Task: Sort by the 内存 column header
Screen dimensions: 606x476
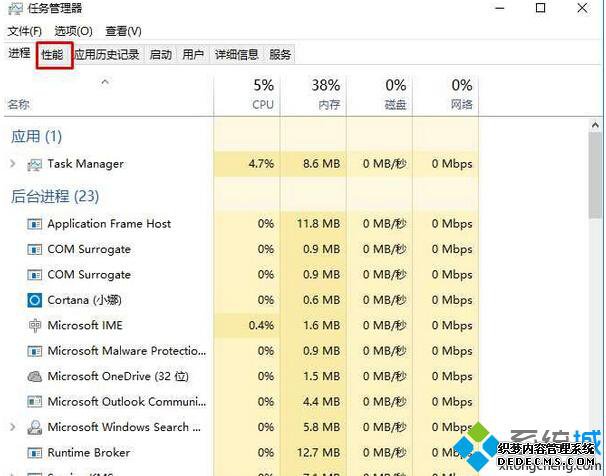Action: click(x=314, y=95)
